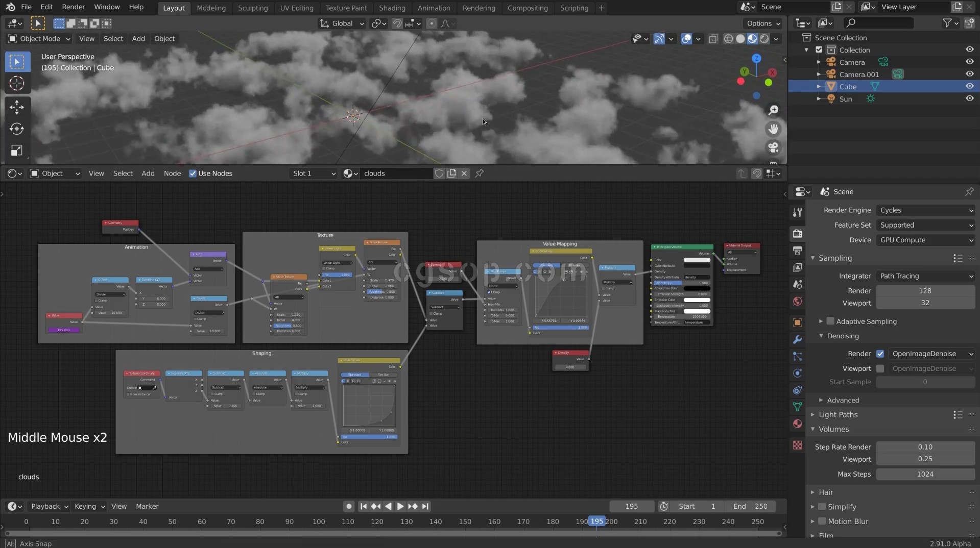Enable the Viewport denoising checkbox

[880, 368]
